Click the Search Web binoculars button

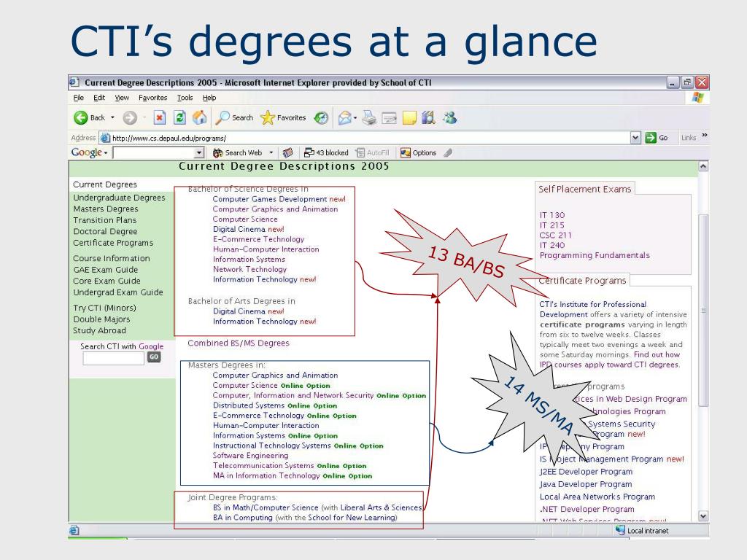point(237,153)
